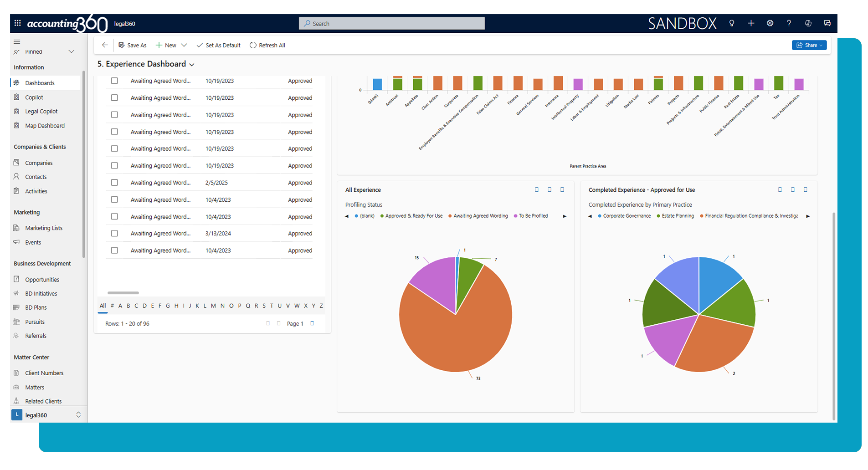Open the settings gear icon

pyautogui.click(x=770, y=23)
